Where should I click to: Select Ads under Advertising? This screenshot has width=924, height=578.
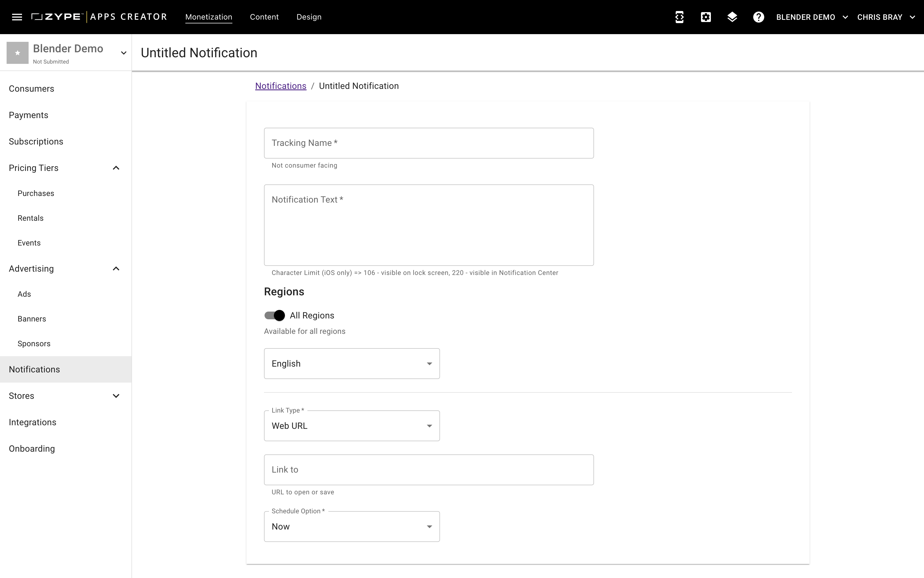[x=66, y=294]
